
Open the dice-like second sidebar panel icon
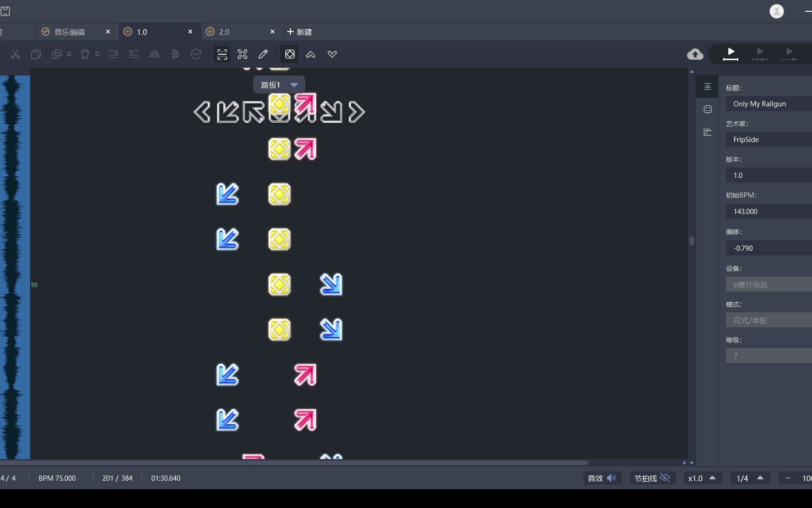[708, 109]
